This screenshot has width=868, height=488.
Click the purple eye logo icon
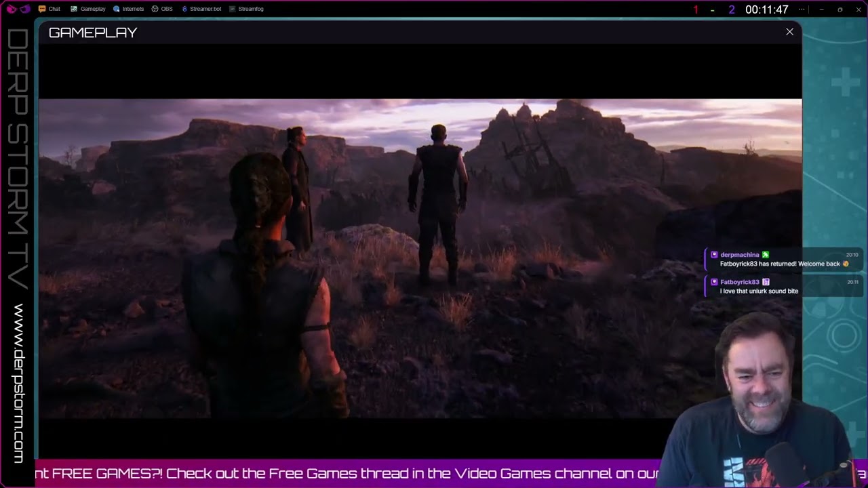(25, 9)
